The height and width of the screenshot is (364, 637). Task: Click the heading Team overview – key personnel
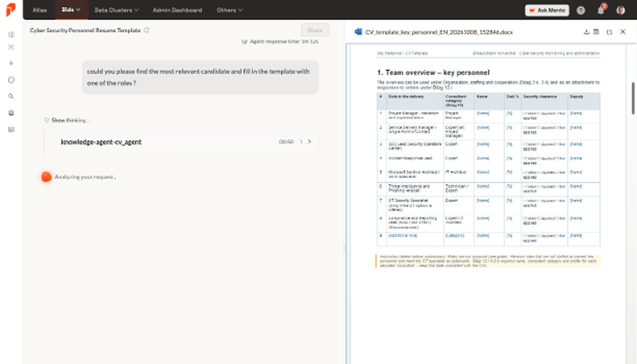click(433, 73)
